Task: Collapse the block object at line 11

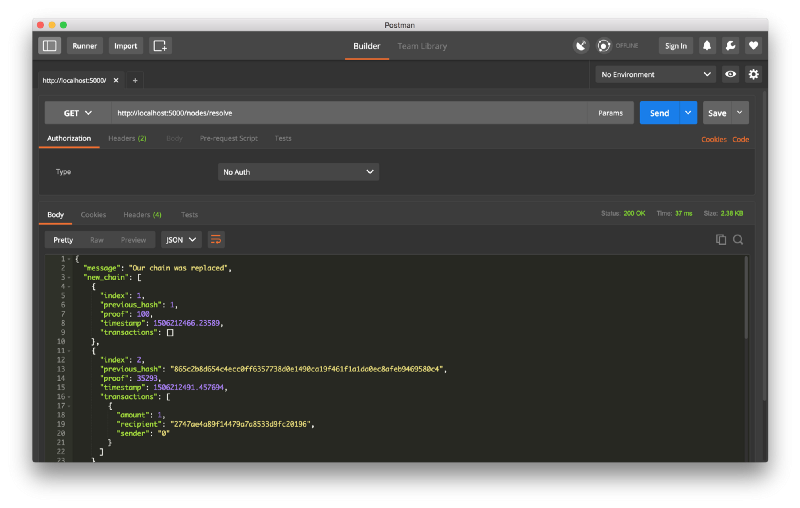Action: 69,350
